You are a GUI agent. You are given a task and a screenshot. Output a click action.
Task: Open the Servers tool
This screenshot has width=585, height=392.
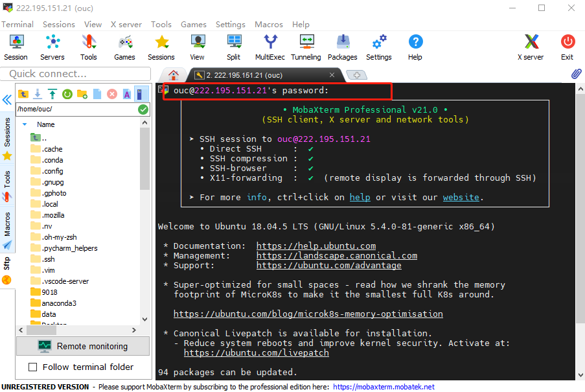pyautogui.click(x=52, y=47)
